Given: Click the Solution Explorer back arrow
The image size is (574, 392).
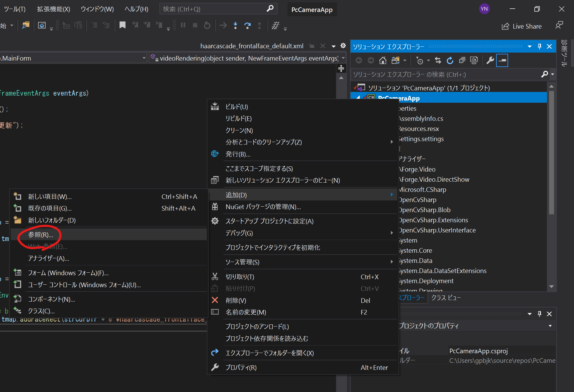Looking at the screenshot, I should (x=359, y=60).
